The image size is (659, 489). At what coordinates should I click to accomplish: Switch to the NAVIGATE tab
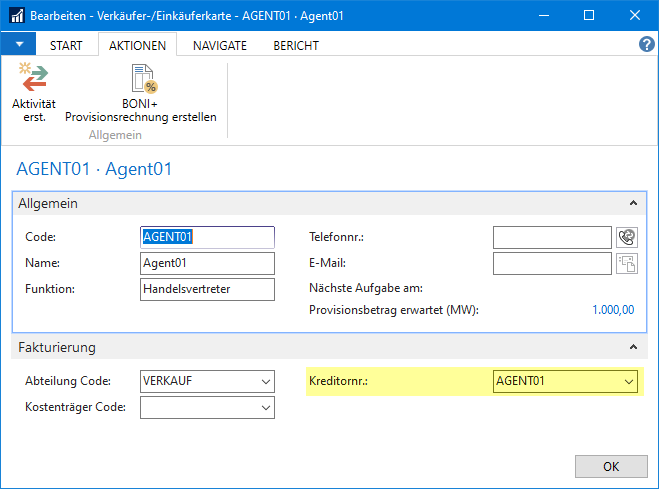click(x=220, y=46)
